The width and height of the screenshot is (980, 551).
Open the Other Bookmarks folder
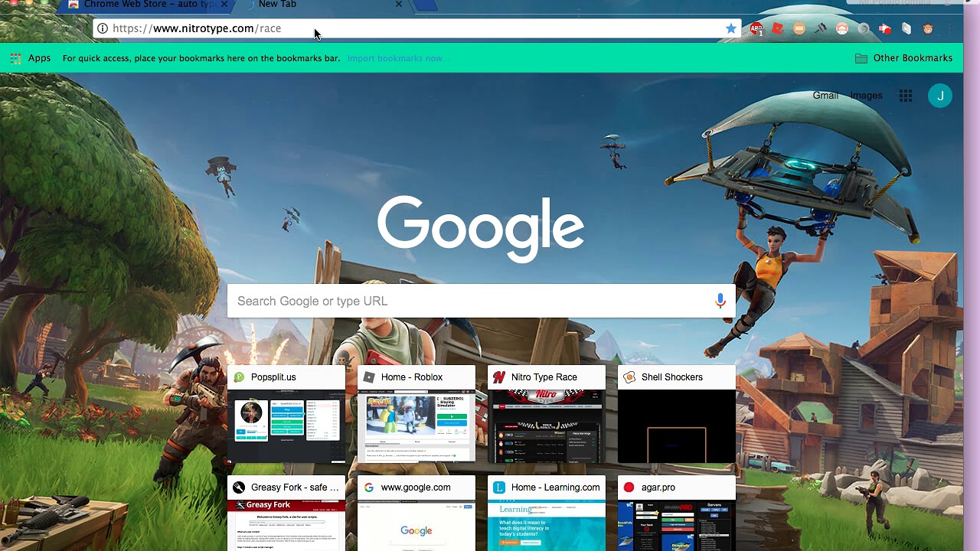click(903, 58)
